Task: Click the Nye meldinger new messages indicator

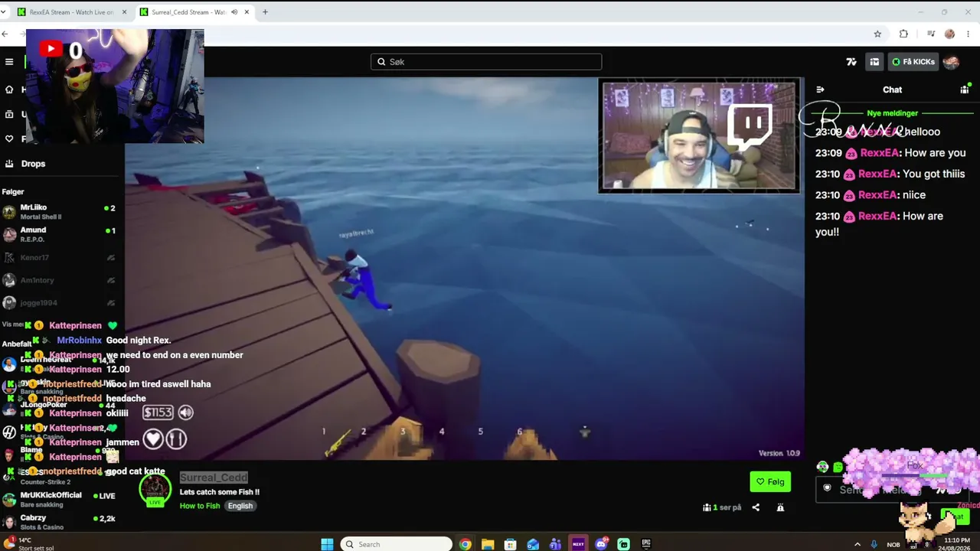Action: point(893,113)
